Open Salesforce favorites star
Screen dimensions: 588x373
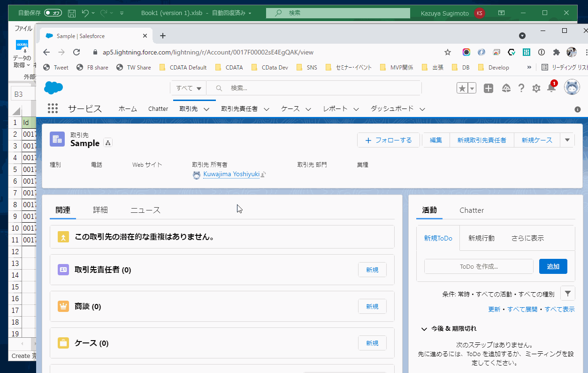(x=462, y=88)
